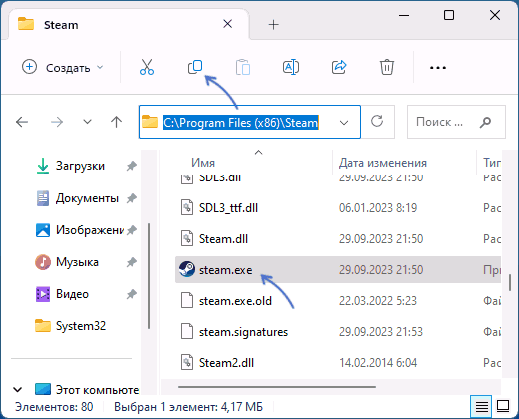Click the date 29.09.2023 21:53
Image resolution: width=519 pixels, height=419 pixels.
381,332
